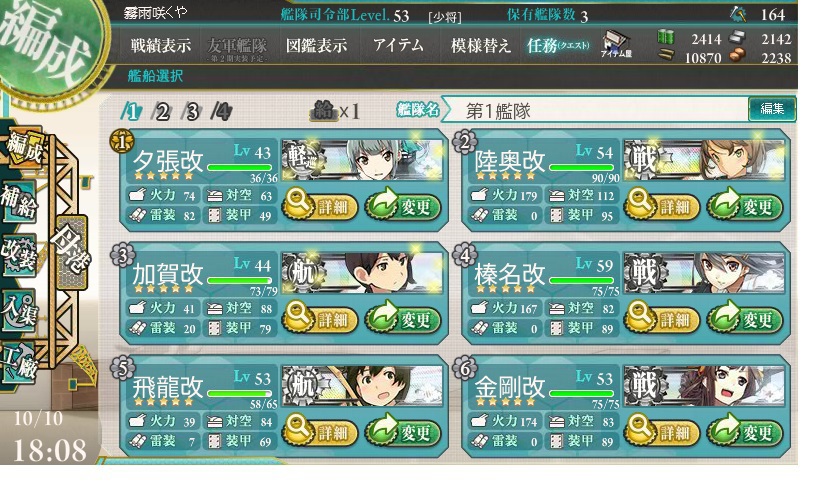Click 変更 change for 陸奥改

(x=744, y=206)
